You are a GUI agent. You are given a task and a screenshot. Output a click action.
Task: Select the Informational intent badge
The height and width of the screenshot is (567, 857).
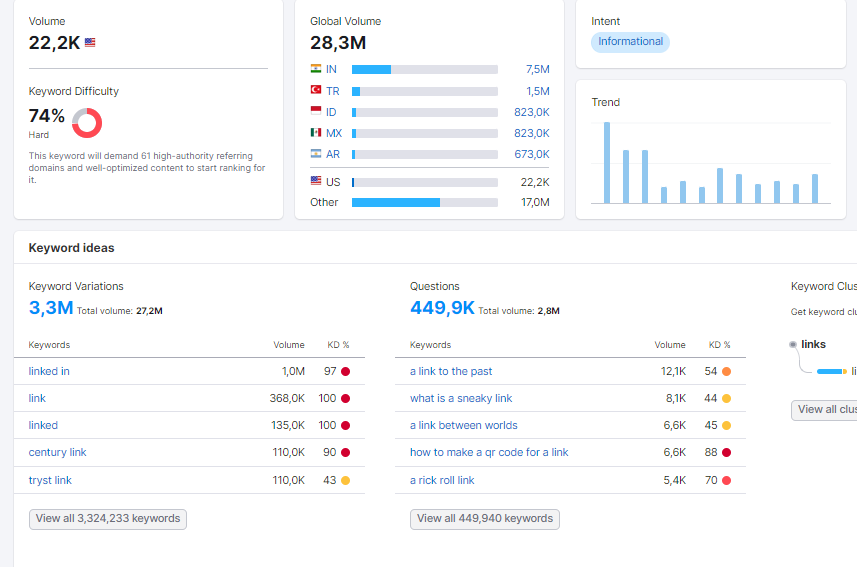[630, 42]
